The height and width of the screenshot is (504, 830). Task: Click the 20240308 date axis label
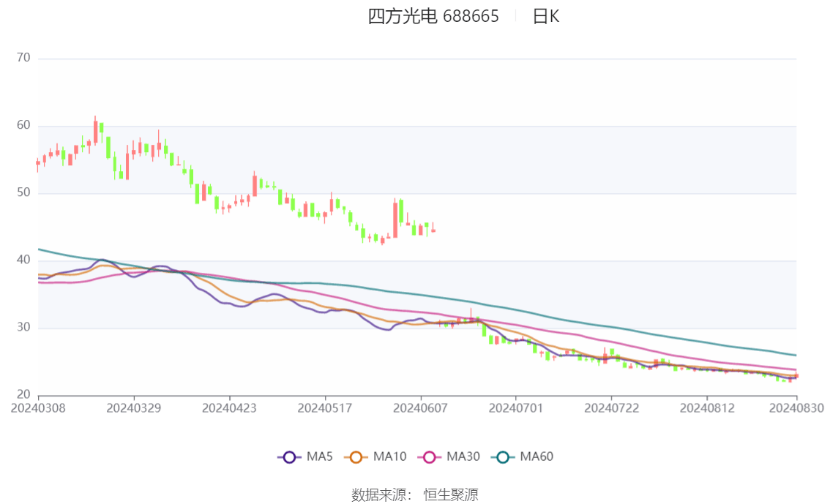[38, 408]
